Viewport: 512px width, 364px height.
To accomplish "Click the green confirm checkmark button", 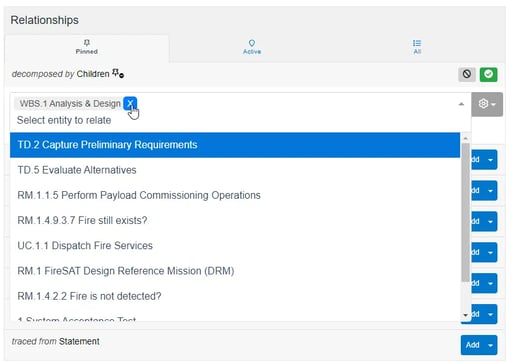I will (488, 74).
